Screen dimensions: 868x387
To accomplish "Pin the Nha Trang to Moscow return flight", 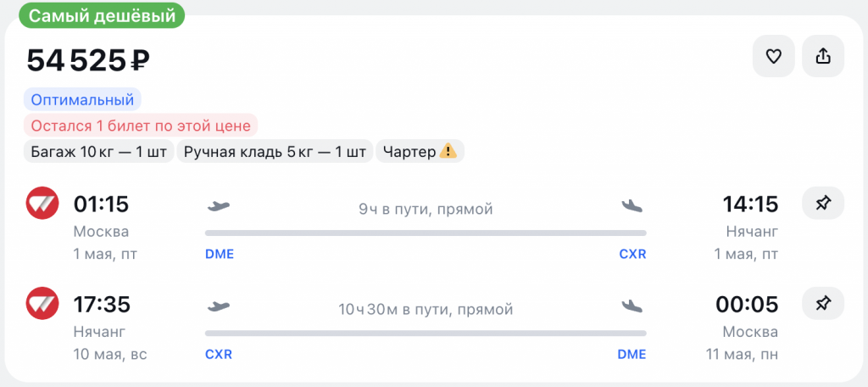I will point(822,303).
